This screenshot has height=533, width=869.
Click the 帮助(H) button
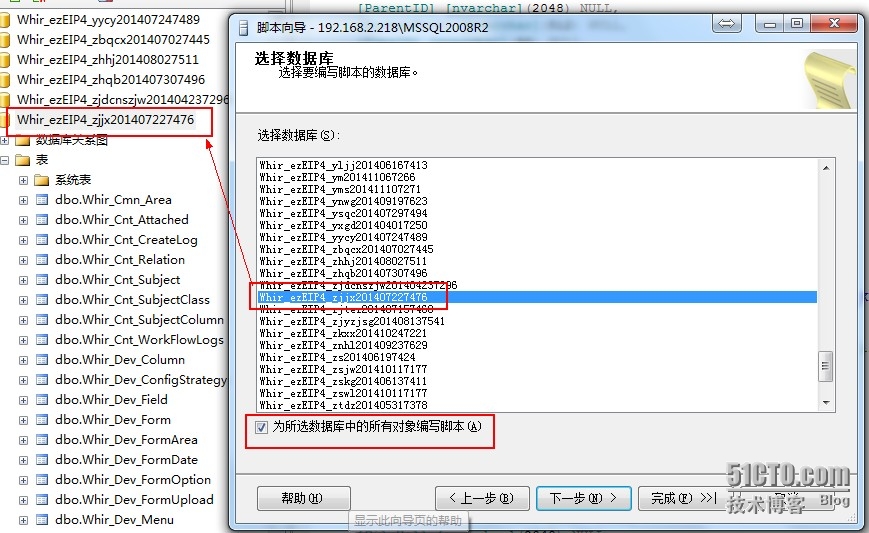point(303,498)
